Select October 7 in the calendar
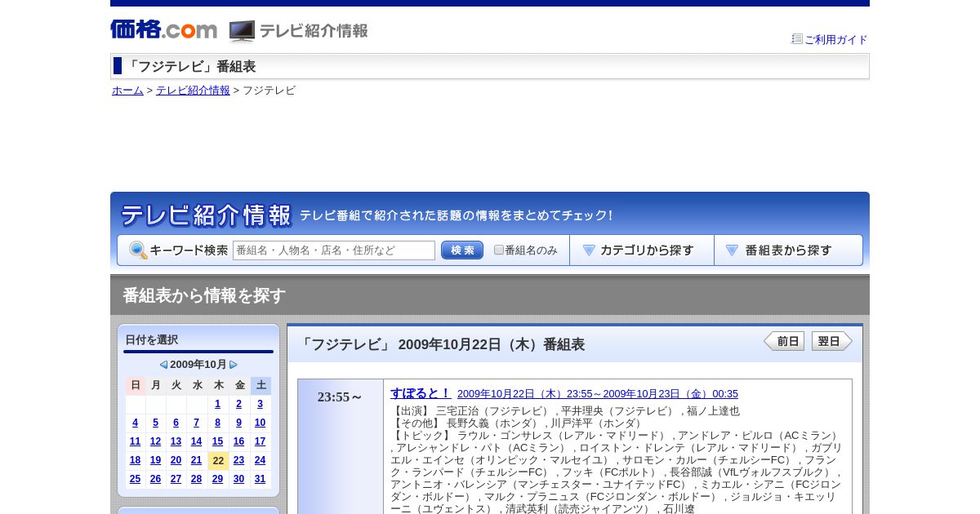980x514 pixels. click(x=197, y=423)
